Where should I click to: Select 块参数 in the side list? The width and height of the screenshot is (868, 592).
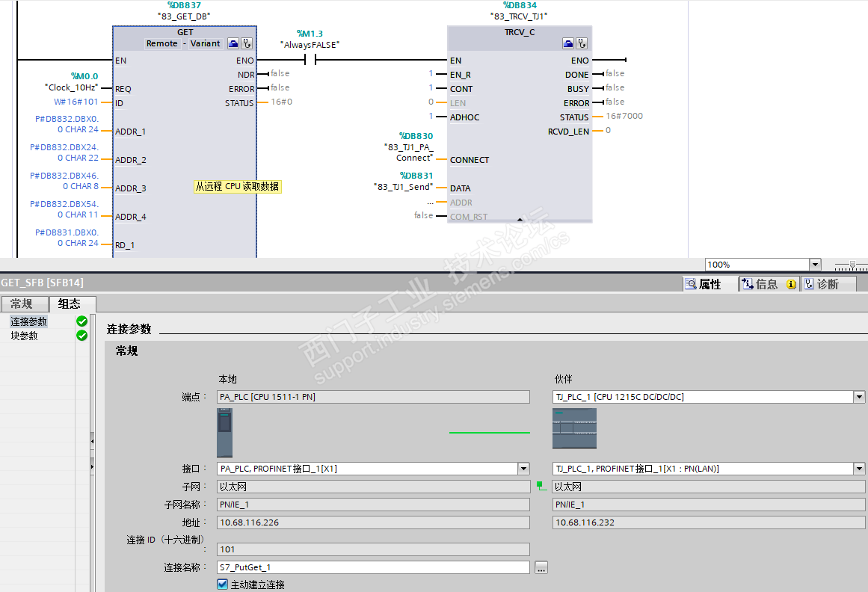point(25,336)
